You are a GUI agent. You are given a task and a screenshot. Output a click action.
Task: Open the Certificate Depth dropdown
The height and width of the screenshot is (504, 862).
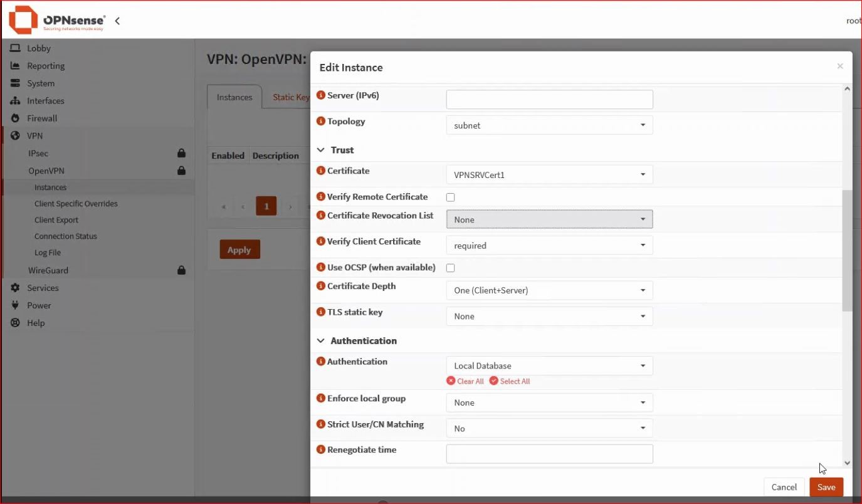click(x=549, y=291)
